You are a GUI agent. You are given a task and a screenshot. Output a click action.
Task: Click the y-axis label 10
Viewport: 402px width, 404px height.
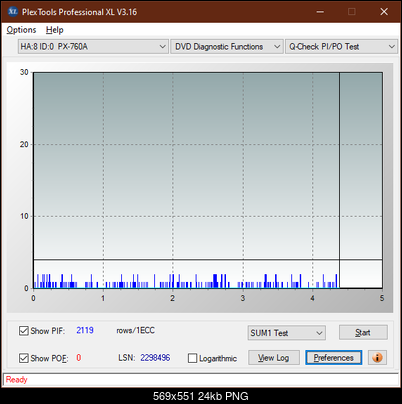[24, 216]
